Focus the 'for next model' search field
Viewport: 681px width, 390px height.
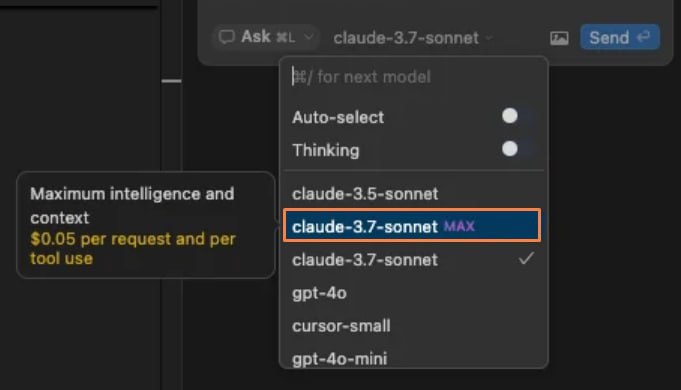(x=413, y=77)
